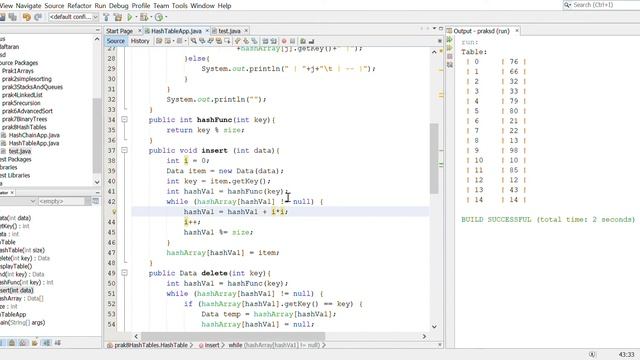Click the Redo icon in main toolbar

click(x=38, y=17)
